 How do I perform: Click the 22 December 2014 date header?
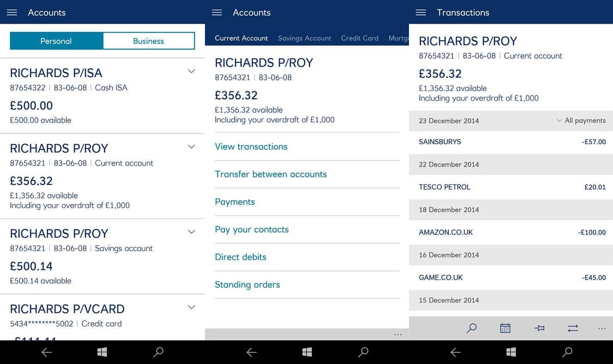click(449, 164)
